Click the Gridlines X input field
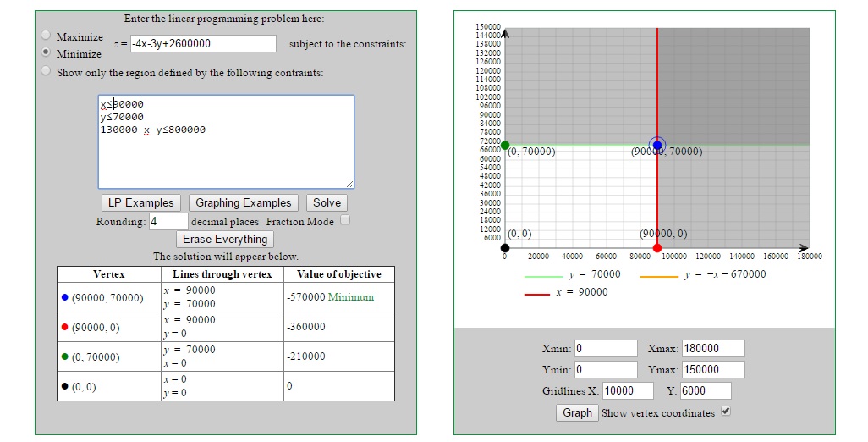Viewport: 868px width, 442px height. (x=628, y=390)
